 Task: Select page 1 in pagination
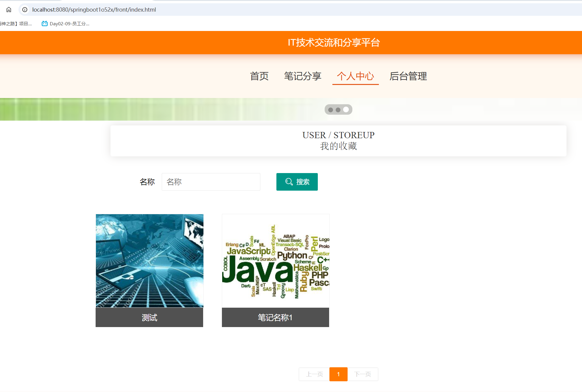pos(338,374)
